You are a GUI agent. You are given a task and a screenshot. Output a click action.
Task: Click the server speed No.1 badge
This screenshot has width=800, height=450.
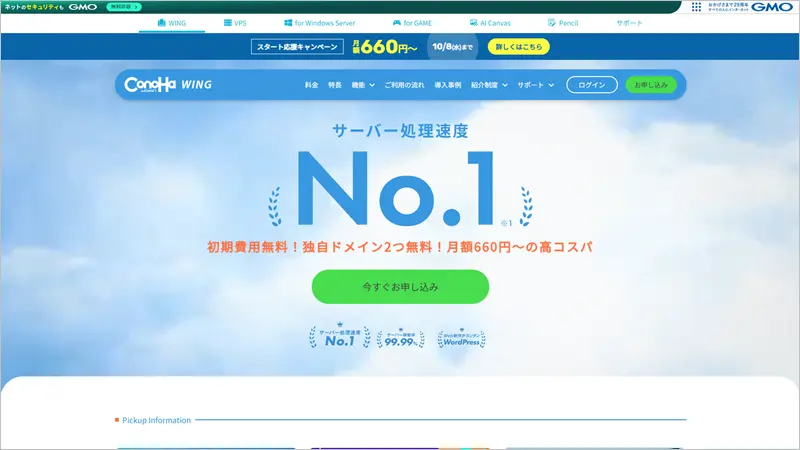[340, 337]
